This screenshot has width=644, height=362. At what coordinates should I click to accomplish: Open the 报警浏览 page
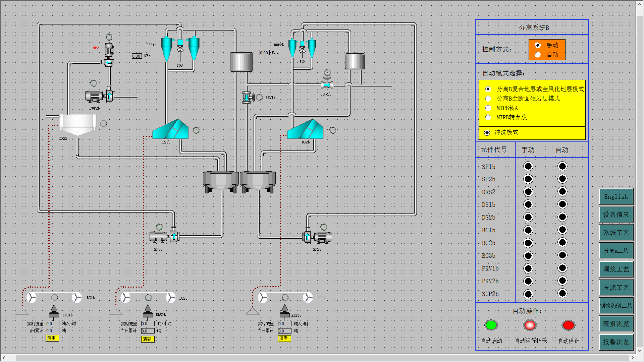point(616,342)
